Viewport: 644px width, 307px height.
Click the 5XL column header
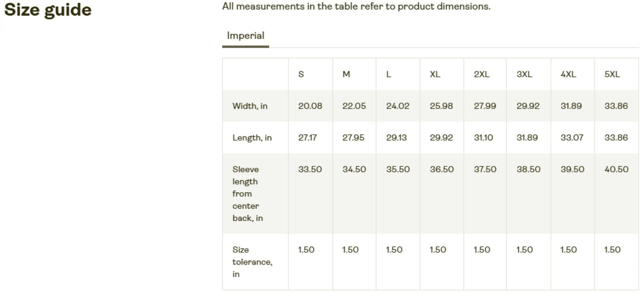click(x=612, y=74)
